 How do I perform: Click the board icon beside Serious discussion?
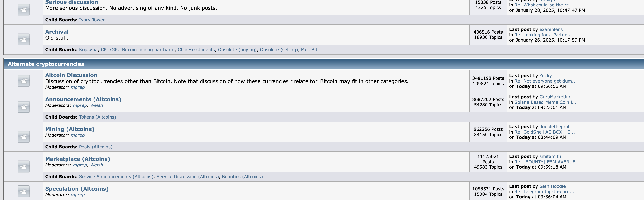[23, 10]
